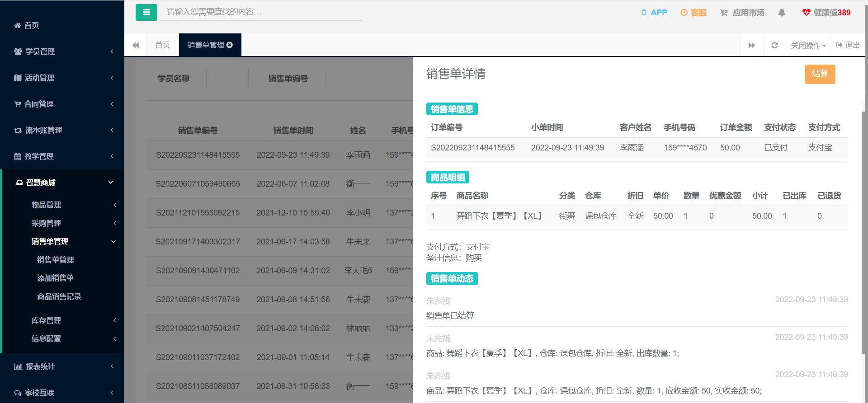Select order row S202206071059490665

tap(280, 184)
